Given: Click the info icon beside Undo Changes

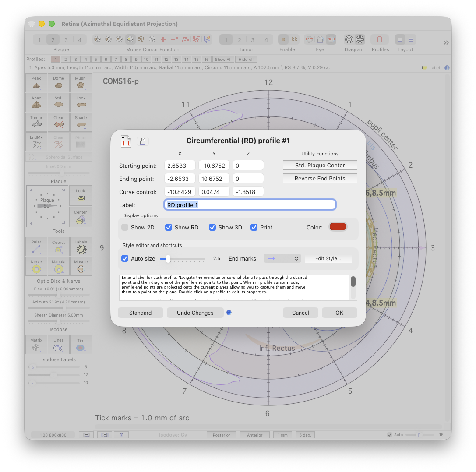Looking at the screenshot, I should [229, 313].
